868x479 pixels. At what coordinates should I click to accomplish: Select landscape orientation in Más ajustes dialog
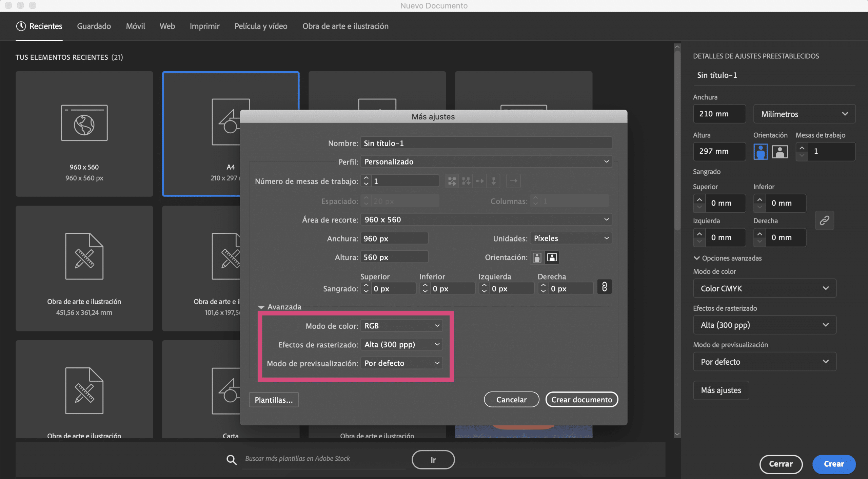point(552,257)
